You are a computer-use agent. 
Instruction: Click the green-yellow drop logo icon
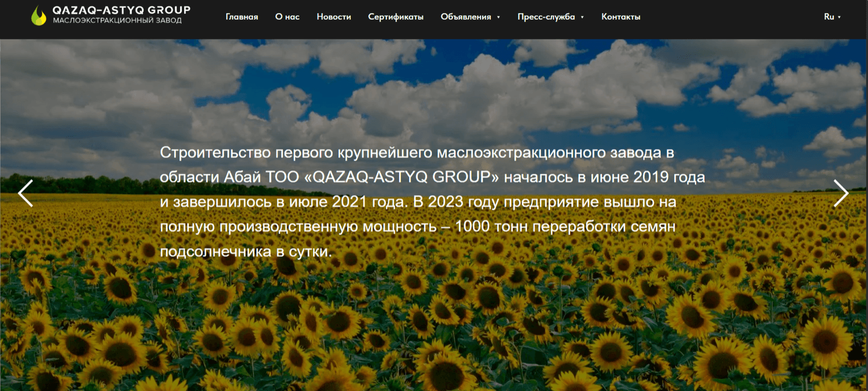(x=39, y=16)
